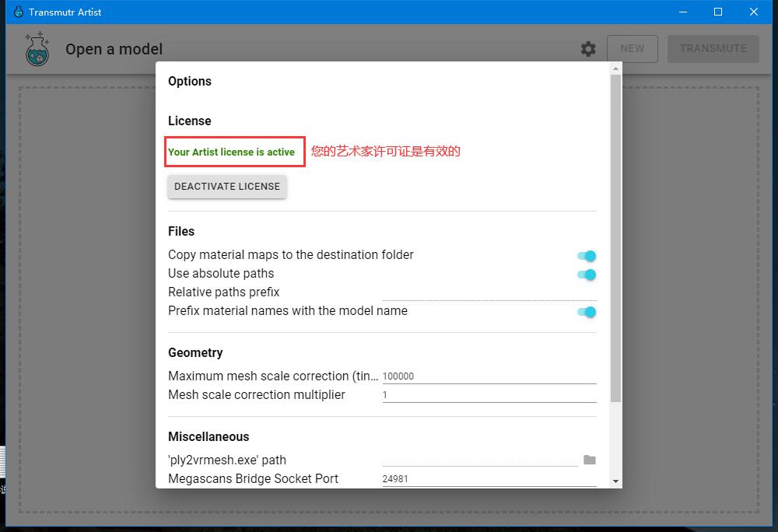Edit Maximum mesh scale correction value 100000
Image resolution: width=778 pixels, height=532 pixels.
(x=489, y=376)
